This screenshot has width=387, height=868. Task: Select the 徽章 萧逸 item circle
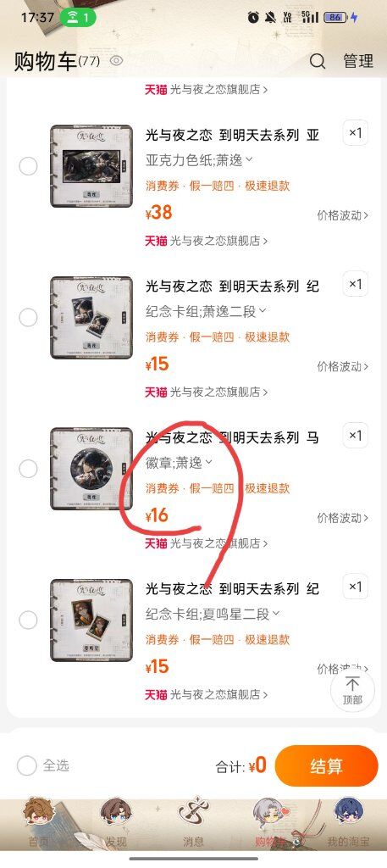click(x=28, y=469)
